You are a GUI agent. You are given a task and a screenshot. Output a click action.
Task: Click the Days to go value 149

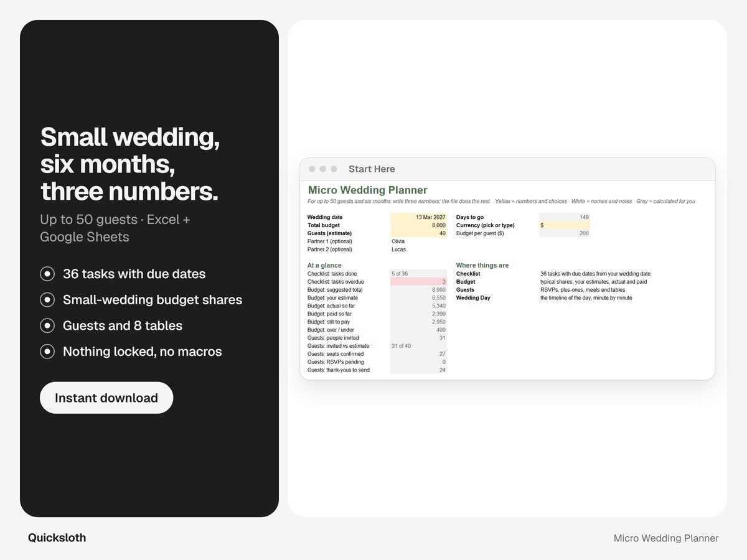point(565,217)
